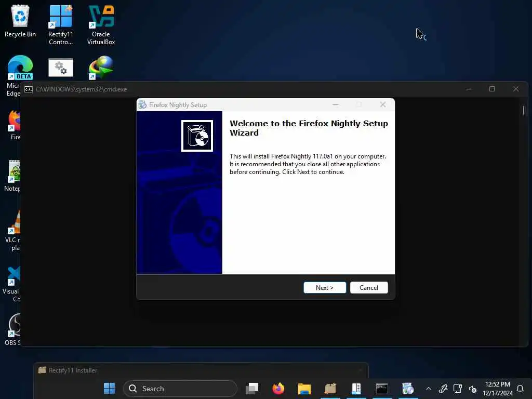Select the gears settings file on desktop
The width and height of the screenshot is (532, 399).
point(61,68)
